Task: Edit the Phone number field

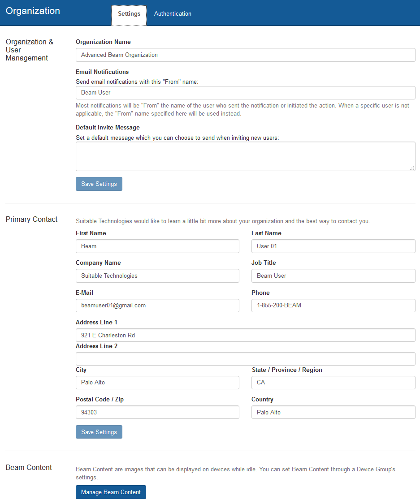Action: pyautogui.click(x=333, y=306)
